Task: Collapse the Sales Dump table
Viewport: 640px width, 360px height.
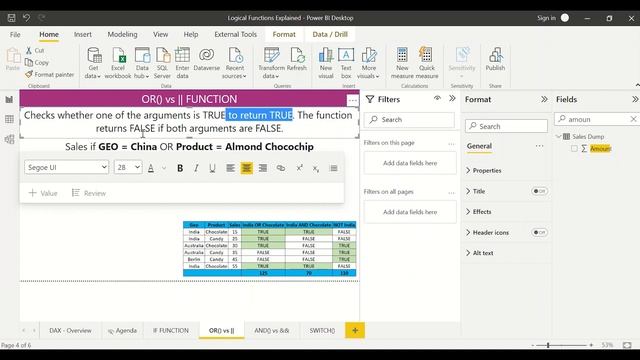Action: click(558, 136)
